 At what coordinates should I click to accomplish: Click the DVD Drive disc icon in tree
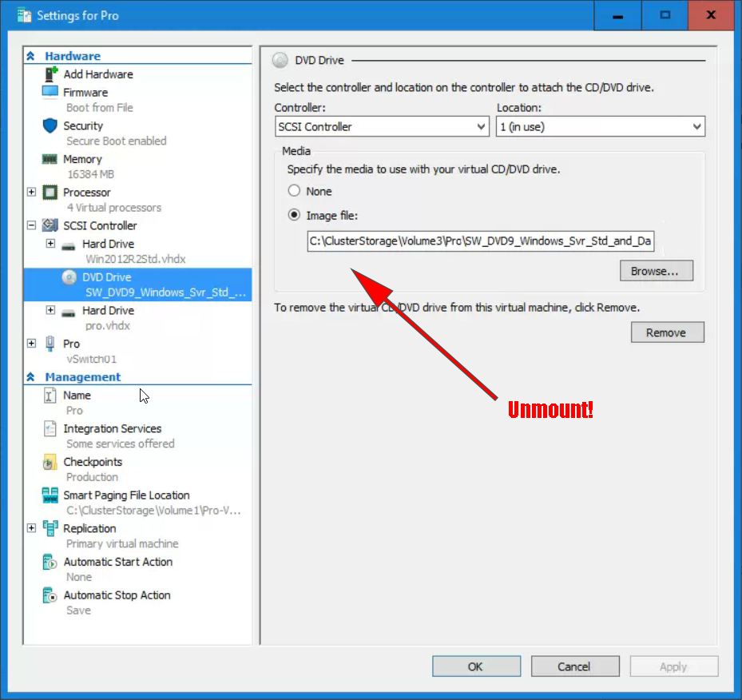69,277
